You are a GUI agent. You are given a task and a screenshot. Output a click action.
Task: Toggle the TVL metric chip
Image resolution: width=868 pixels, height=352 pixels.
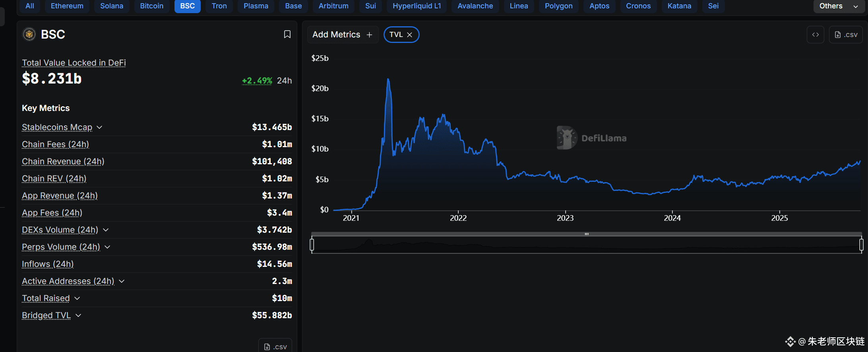396,35
